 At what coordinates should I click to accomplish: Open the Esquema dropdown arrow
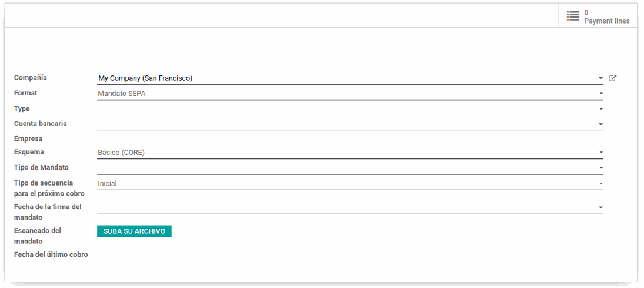600,153
